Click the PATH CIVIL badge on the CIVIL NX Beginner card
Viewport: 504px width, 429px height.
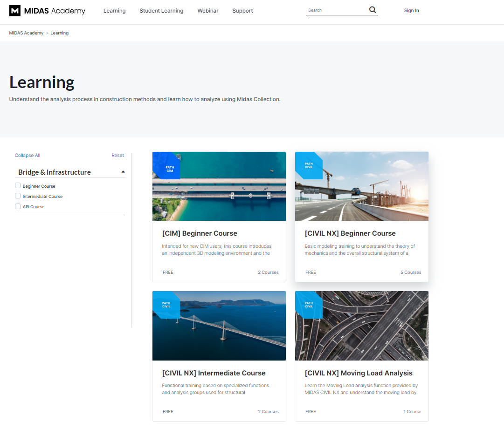pos(309,166)
